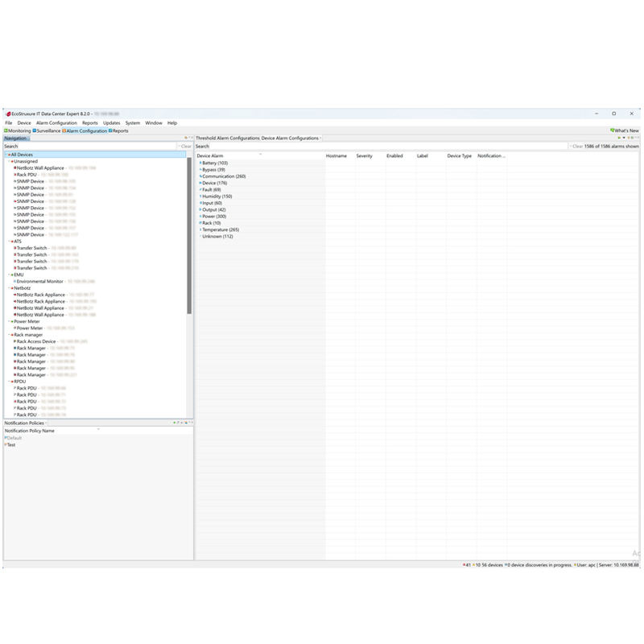
Task: Select the Power Meter device icon
Action: click(x=14, y=328)
